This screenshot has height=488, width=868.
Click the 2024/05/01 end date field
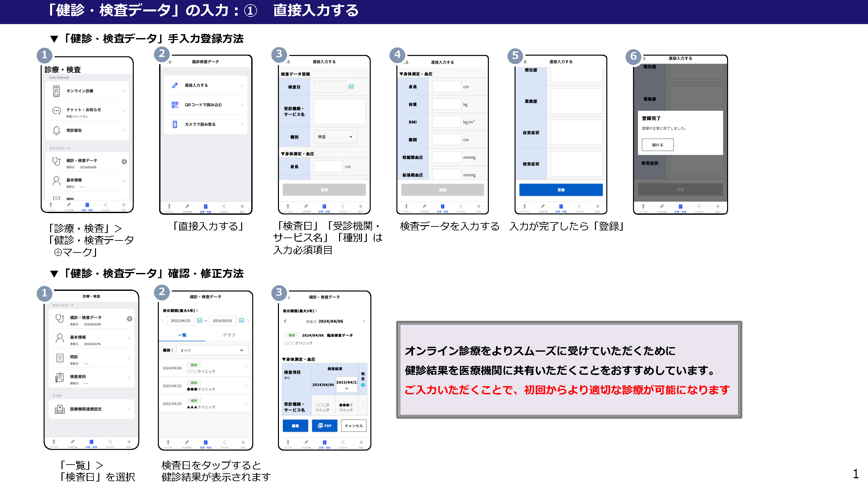(222, 321)
